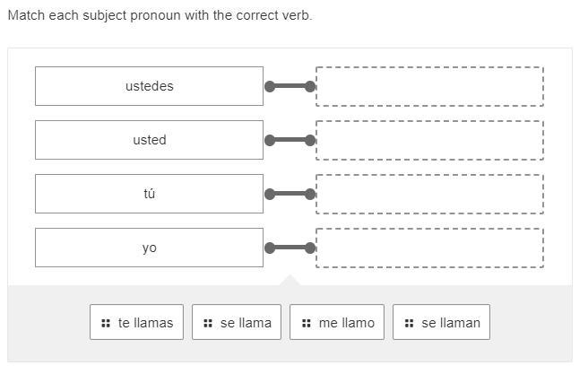Image resolution: width=588 pixels, height=383 pixels.
Task: Select the 'ustedes' pronoun box
Action: click(x=149, y=86)
